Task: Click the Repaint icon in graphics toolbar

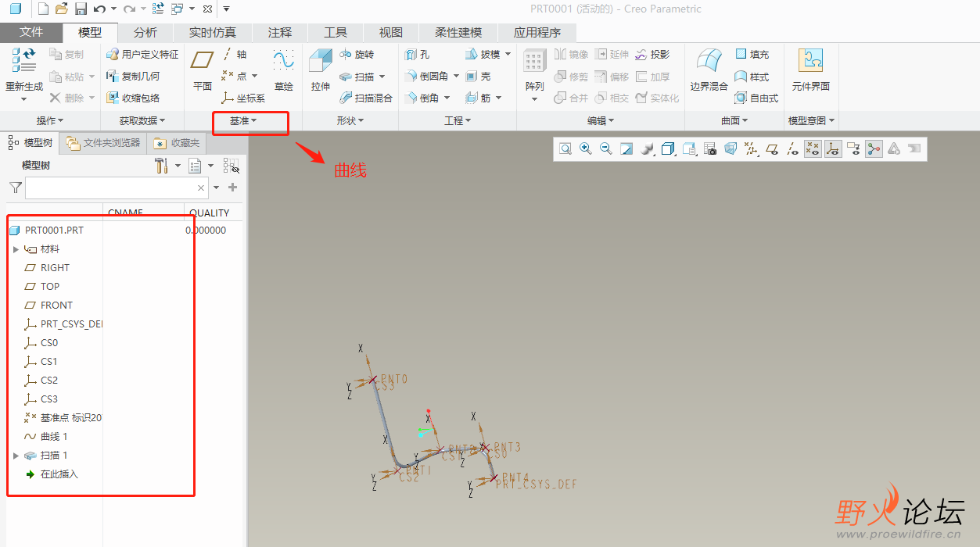Action: click(x=626, y=148)
